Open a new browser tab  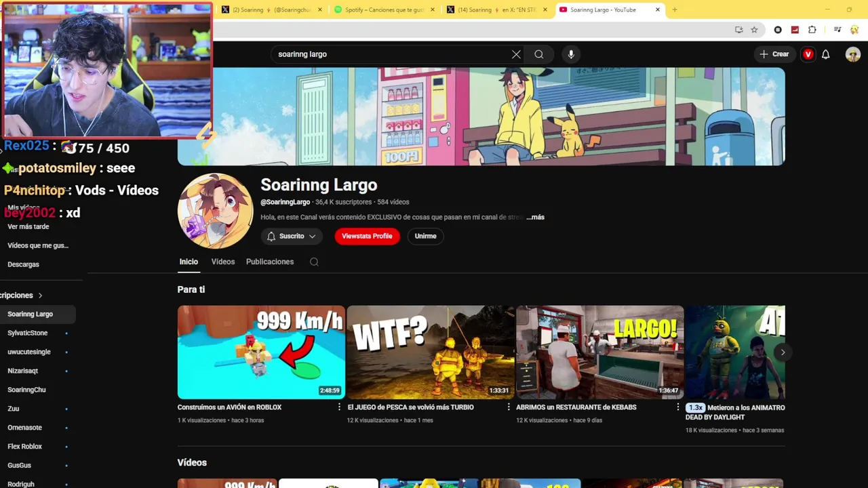point(674,9)
